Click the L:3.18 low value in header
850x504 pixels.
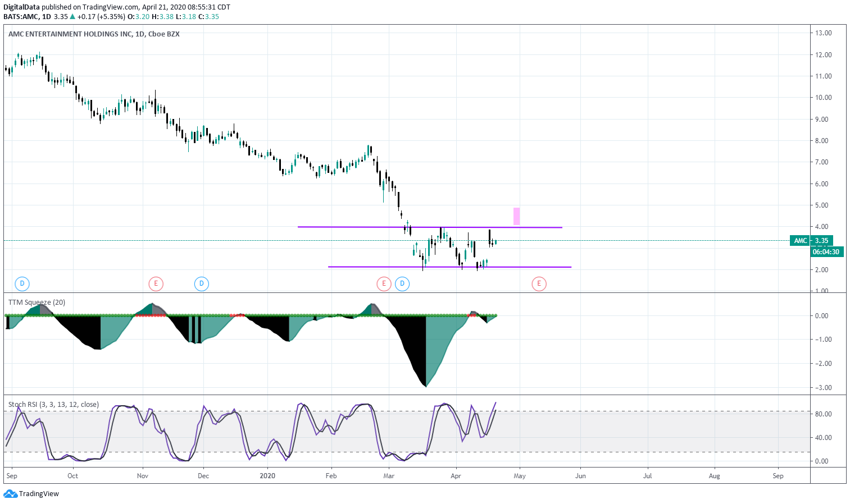pos(186,16)
